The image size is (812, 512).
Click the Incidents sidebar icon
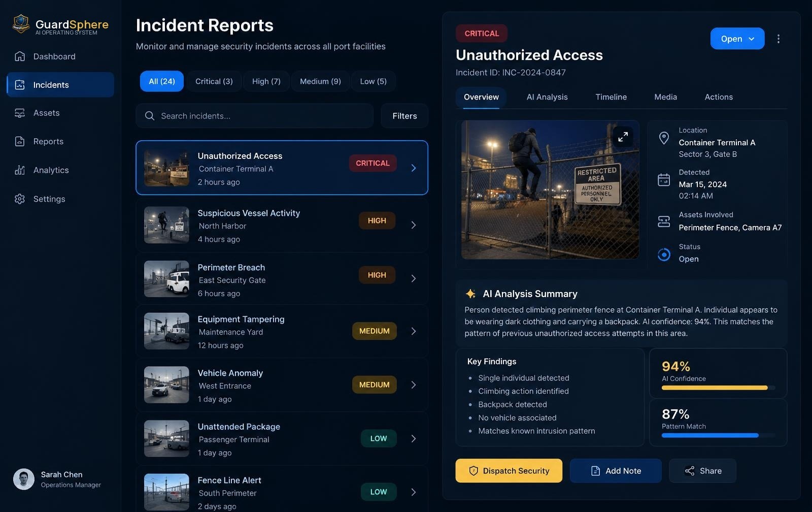[x=20, y=85]
